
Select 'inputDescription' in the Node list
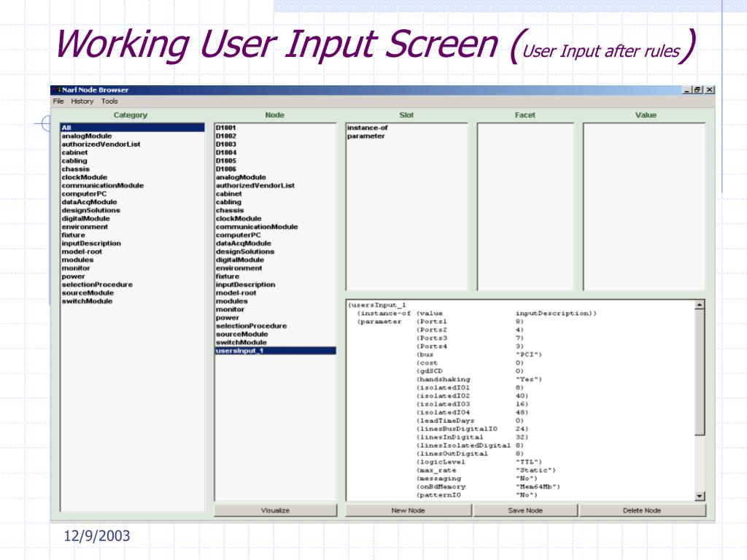click(x=245, y=284)
